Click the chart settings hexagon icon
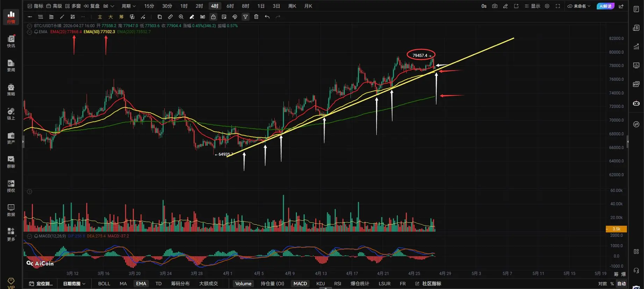The height and width of the screenshot is (289, 644). [x=547, y=6]
